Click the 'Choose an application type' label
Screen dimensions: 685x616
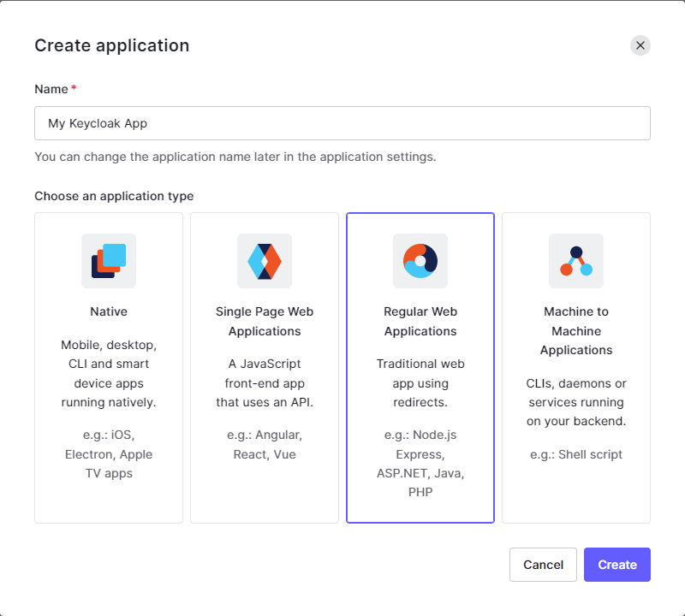coord(114,196)
